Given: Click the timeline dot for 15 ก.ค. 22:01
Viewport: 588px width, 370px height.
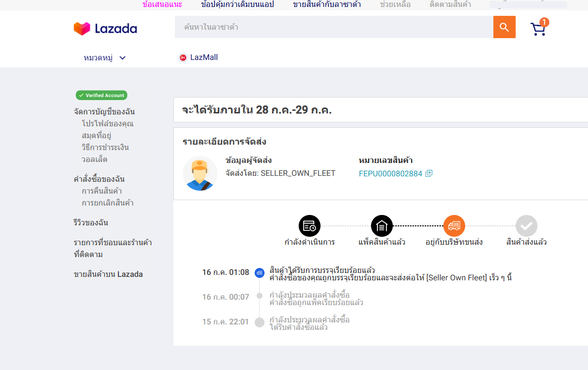Looking at the screenshot, I should pos(260,322).
